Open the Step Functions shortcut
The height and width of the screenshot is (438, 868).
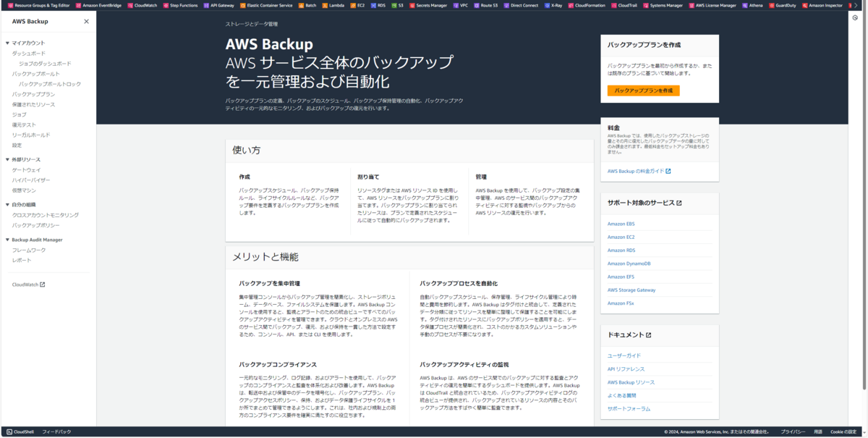click(x=180, y=5)
